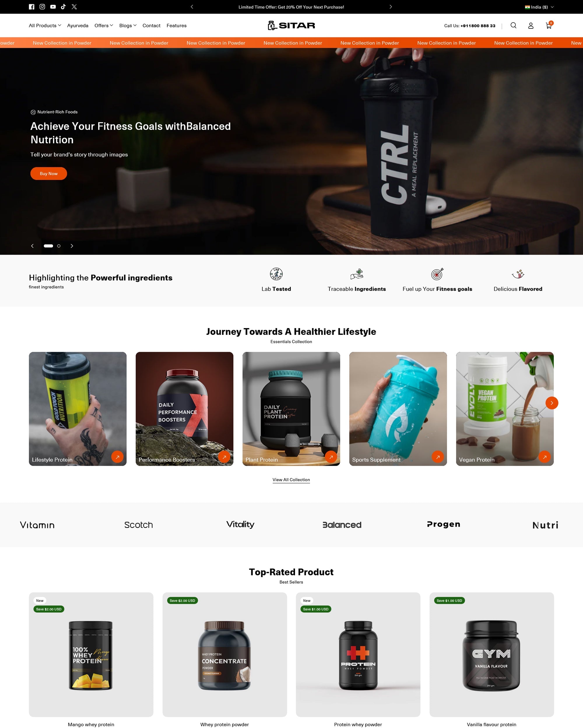583x728 pixels.
Task: Expand the Offers dropdown menu
Action: tap(104, 25)
